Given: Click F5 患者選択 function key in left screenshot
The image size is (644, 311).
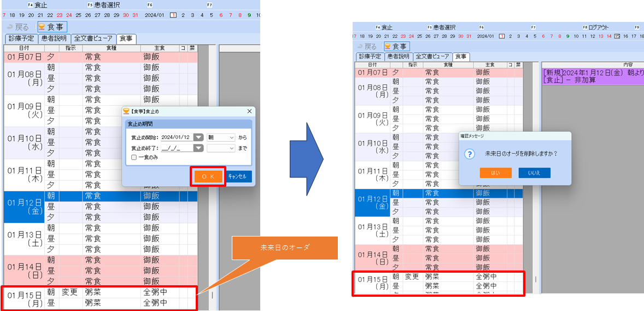Looking at the screenshot, I should tap(103, 5).
